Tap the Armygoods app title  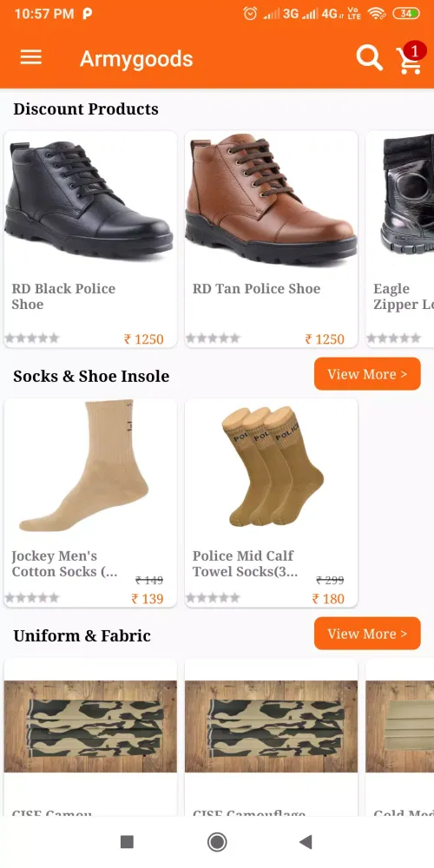136,59
